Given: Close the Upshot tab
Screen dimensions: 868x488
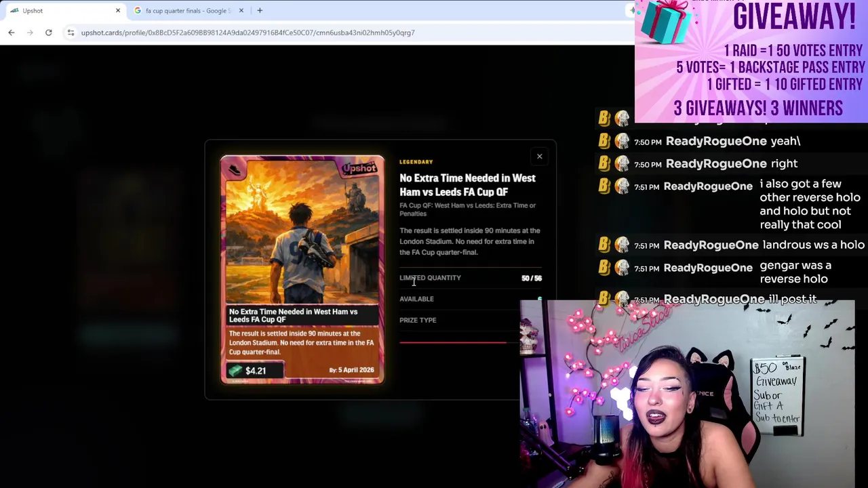Looking at the screenshot, I should [x=118, y=11].
